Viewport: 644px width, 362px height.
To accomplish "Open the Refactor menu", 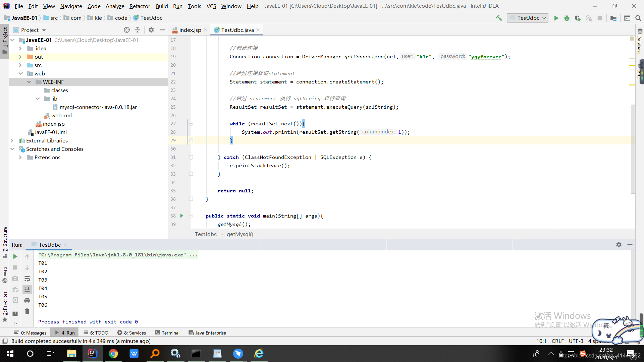I will [140, 6].
